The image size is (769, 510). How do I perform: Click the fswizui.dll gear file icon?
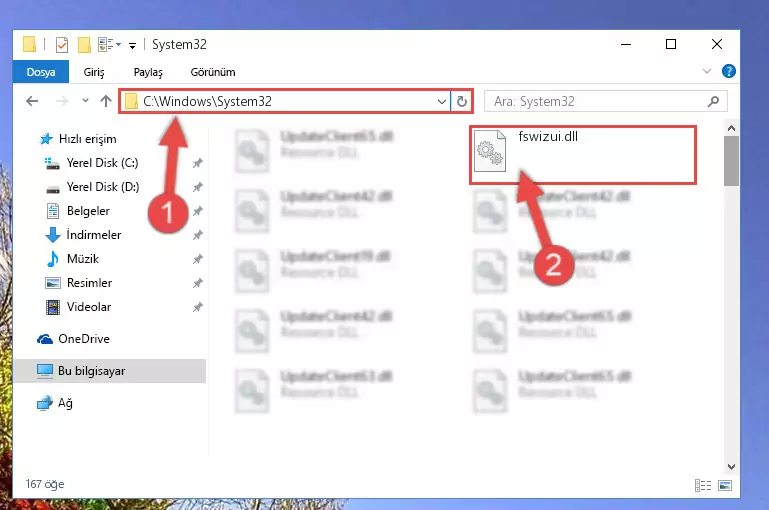(x=490, y=151)
